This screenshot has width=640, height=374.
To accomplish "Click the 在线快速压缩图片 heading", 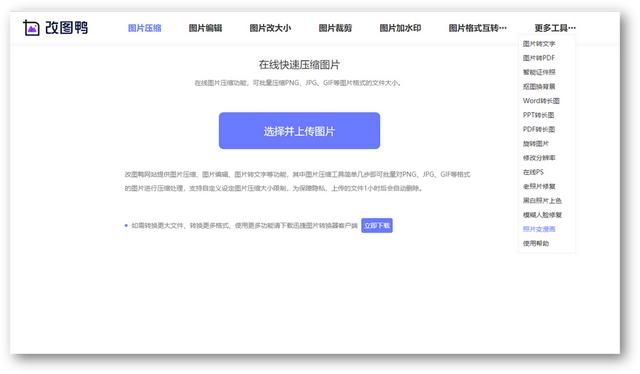I will 299,65.
